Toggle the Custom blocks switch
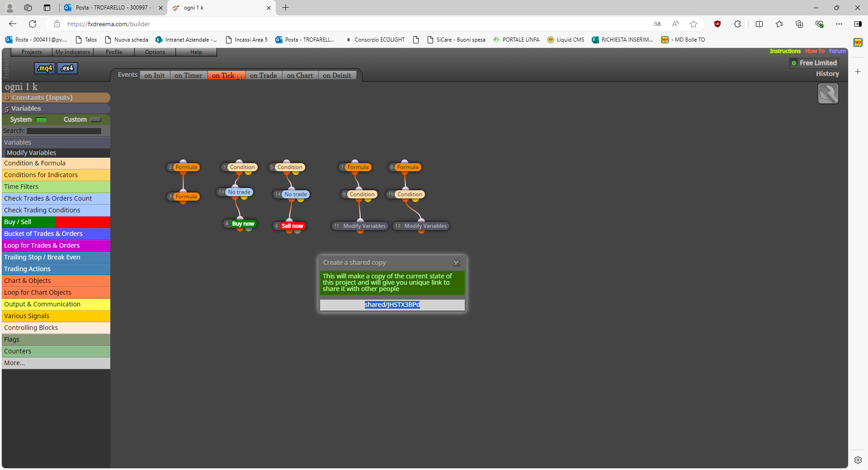This screenshot has width=868, height=470. 96,120
